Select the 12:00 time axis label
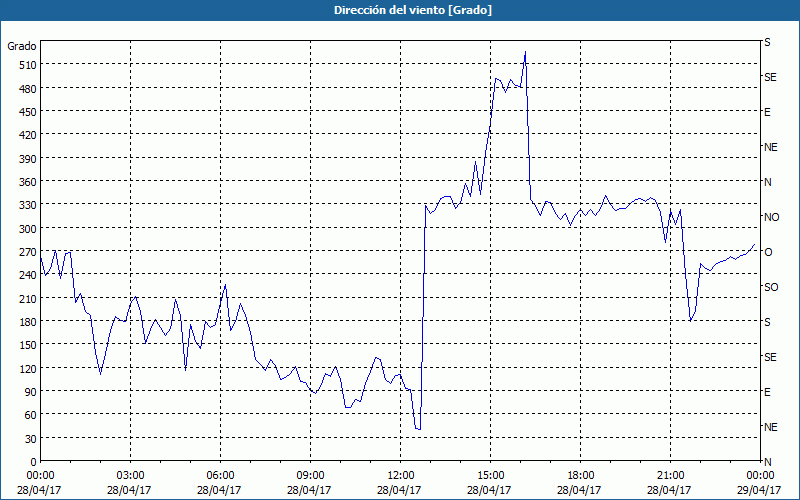Screen dimensions: 800x500 [401, 476]
